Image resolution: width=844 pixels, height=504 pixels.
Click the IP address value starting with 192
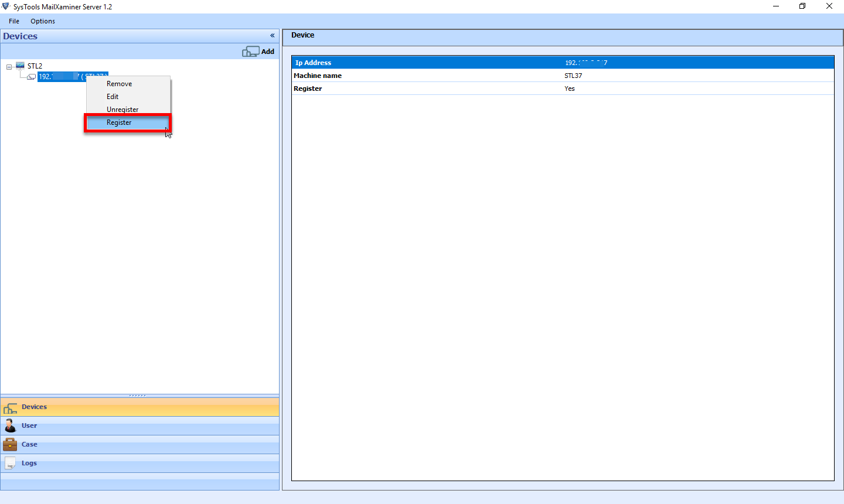[586, 63]
